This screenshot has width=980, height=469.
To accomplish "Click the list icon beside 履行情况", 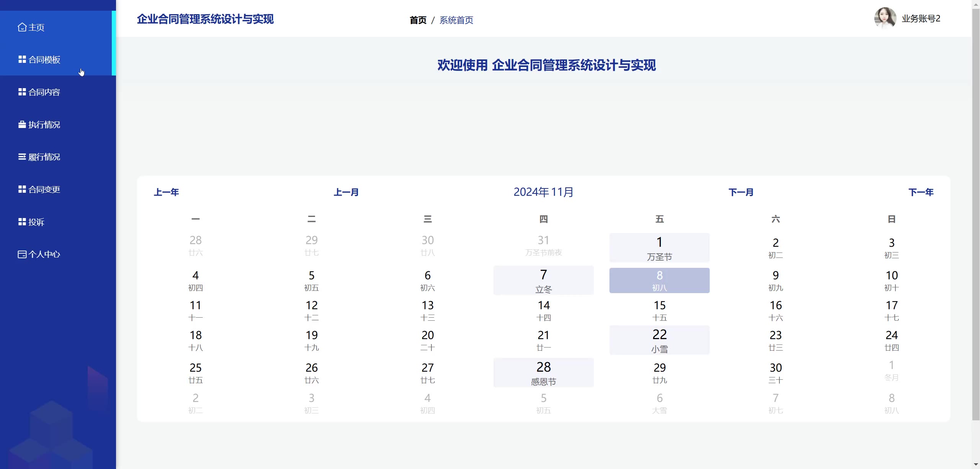I will click(x=22, y=157).
